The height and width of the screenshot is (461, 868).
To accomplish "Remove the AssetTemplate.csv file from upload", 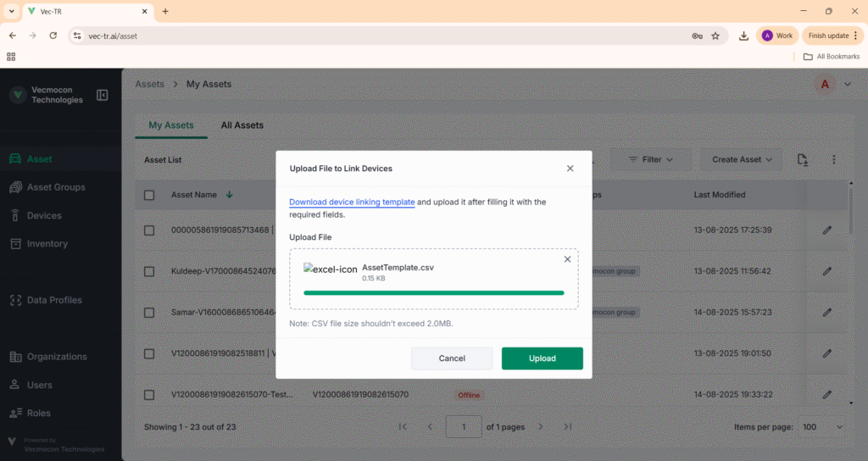I will [567, 259].
